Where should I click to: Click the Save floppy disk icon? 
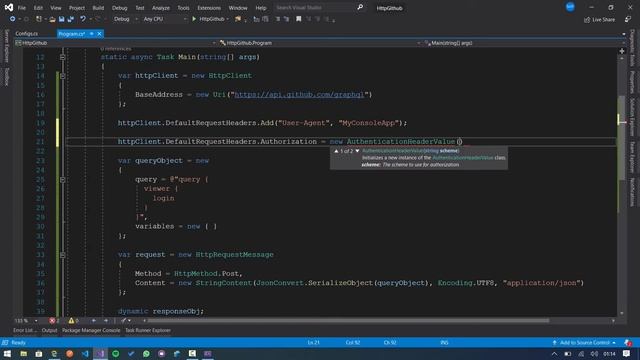click(x=61, y=19)
